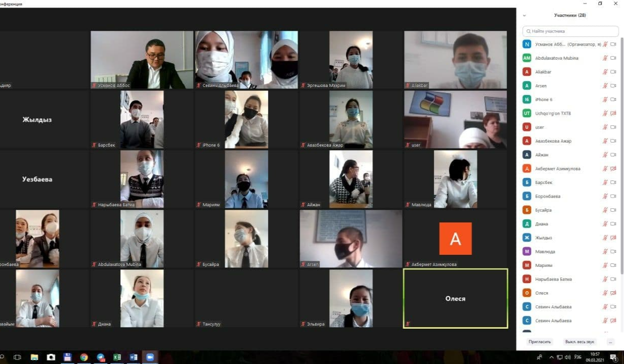
Task: Click the Выкл. весь звук button
Action: (x=580, y=342)
